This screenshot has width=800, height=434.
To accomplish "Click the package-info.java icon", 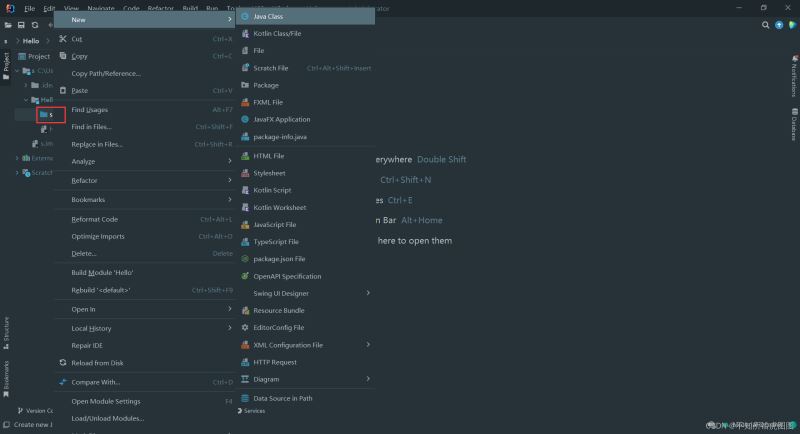I will (245, 137).
